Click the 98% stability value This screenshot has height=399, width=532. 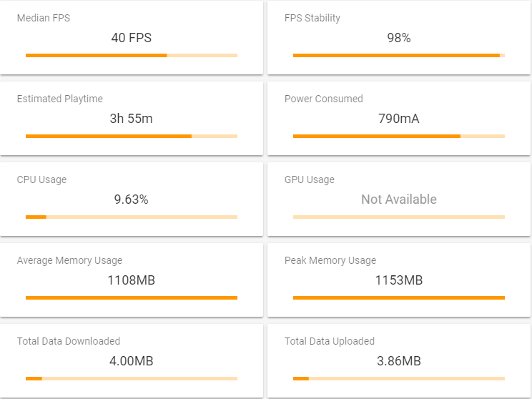tap(399, 38)
